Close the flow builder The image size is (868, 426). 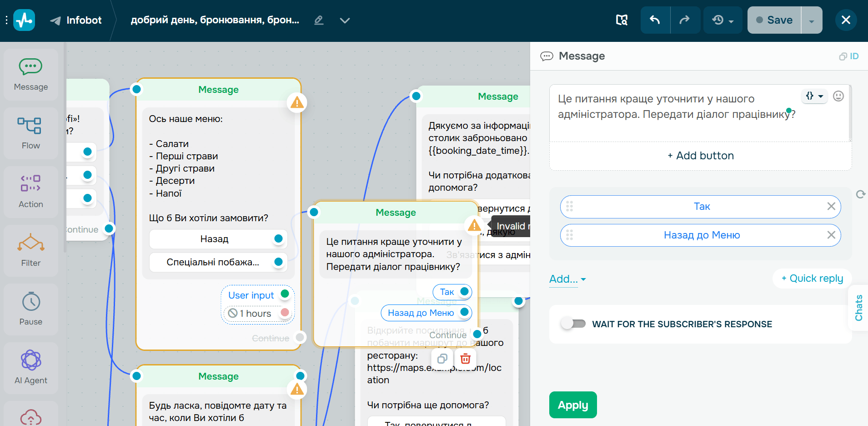click(846, 20)
